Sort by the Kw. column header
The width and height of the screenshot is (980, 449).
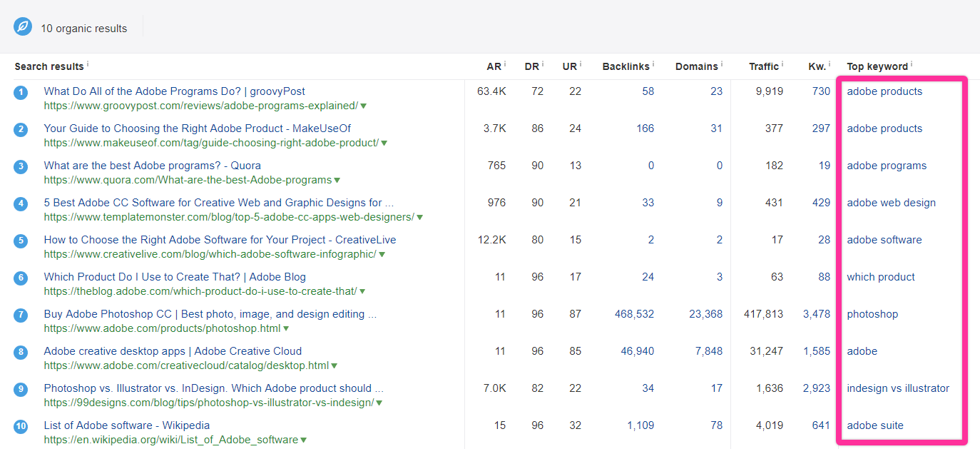(x=817, y=66)
